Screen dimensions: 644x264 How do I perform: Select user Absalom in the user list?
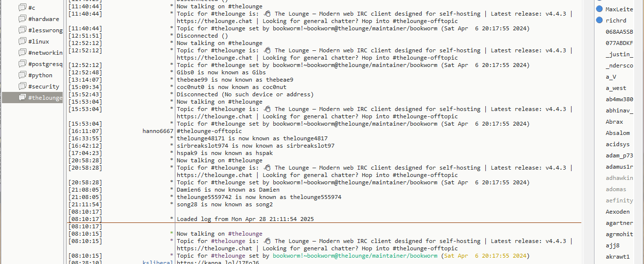[x=618, y=133]
